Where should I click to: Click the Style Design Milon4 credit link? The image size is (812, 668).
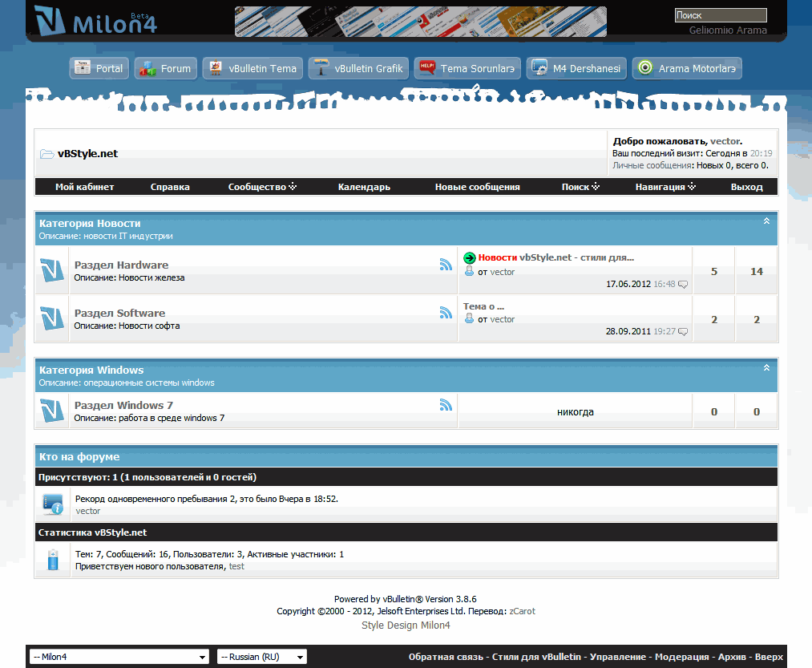tap(406, 625)
